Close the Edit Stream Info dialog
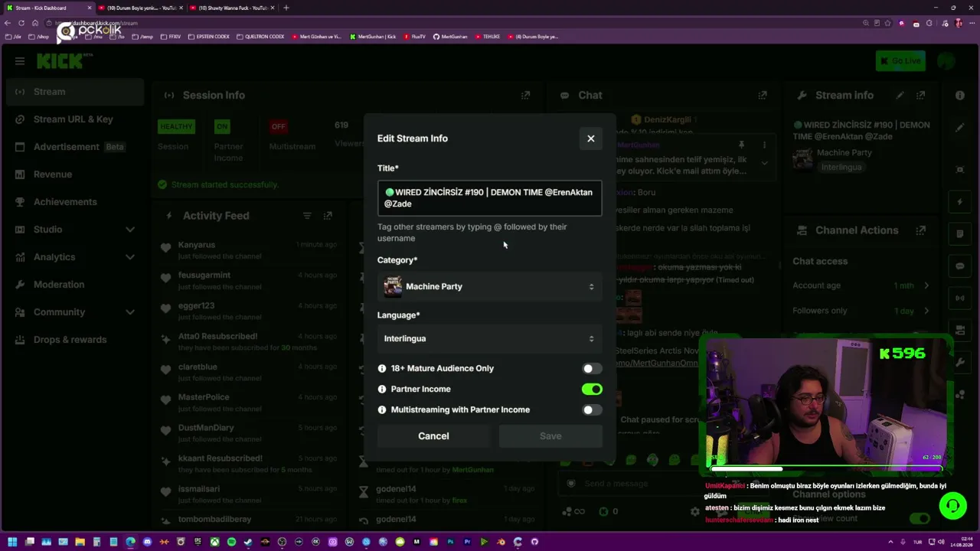Screen dimensions: 980x551 pos(590,139)
